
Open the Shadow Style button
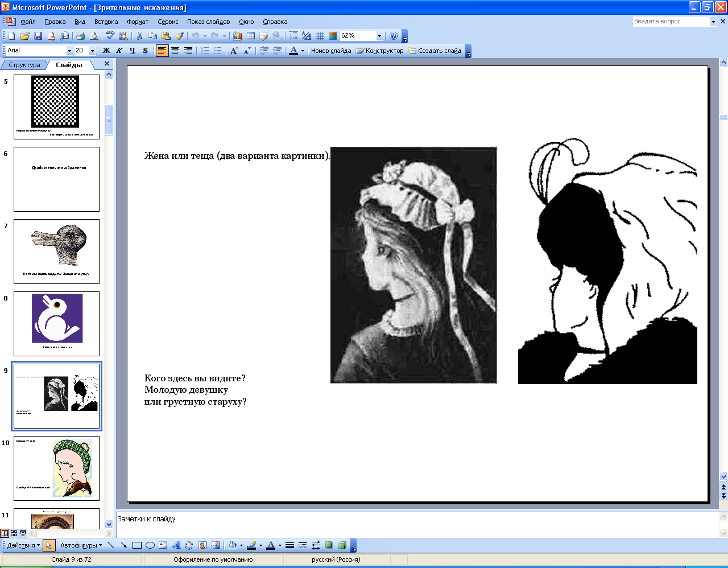pyautogui.click(x=329, y=545)
